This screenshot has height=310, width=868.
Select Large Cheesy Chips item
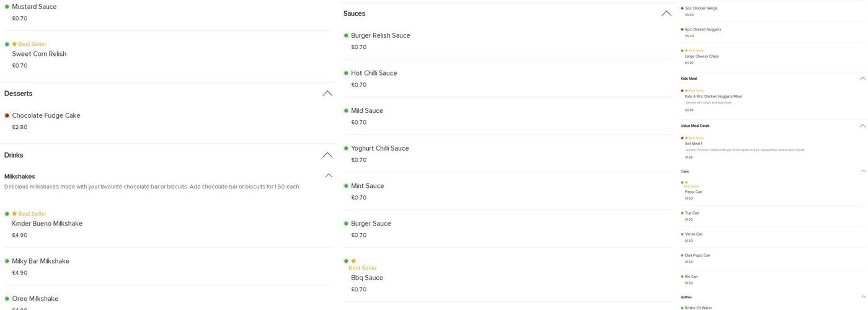pos(701,56)
